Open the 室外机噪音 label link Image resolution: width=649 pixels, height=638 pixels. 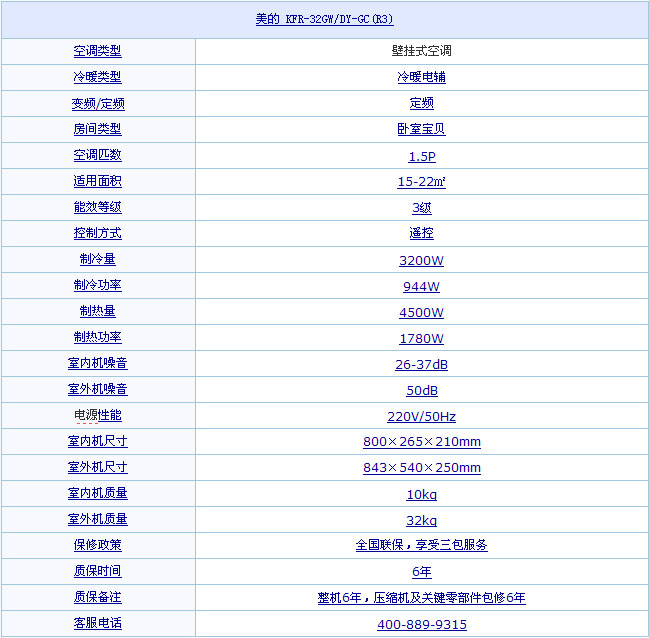(98, 389)
